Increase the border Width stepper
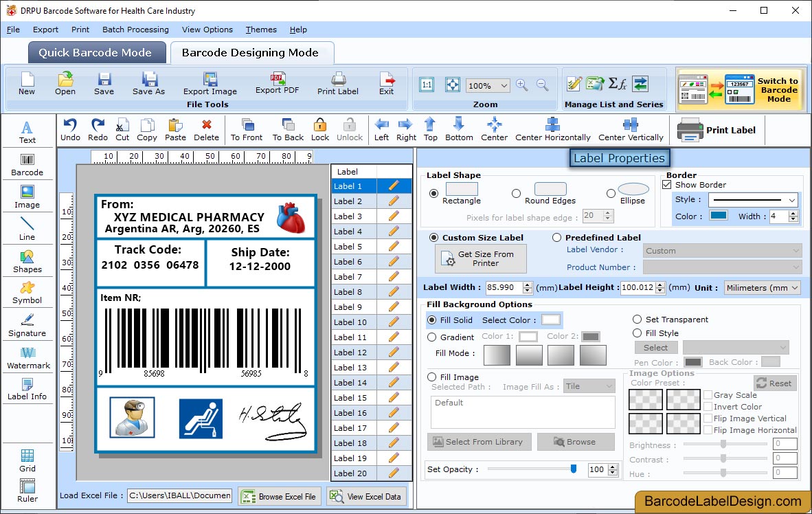This screenshot has width=812, height=514. (x=793, y=213)
